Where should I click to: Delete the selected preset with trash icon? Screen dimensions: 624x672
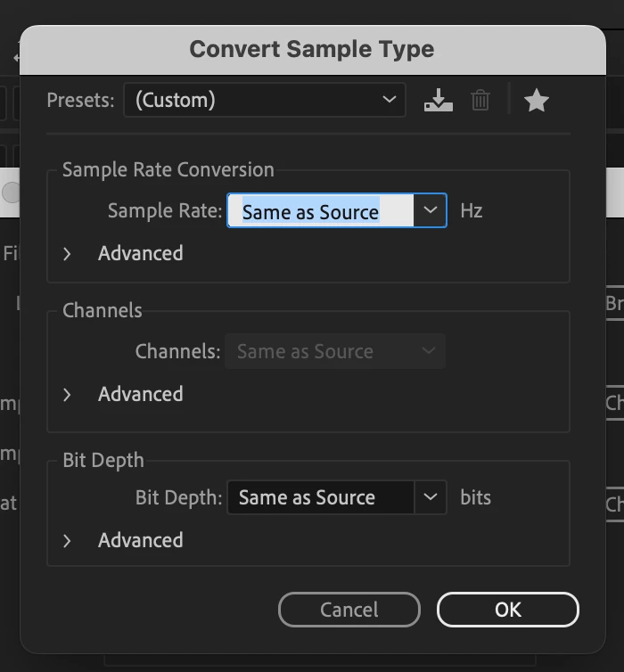tap(480, 101)
